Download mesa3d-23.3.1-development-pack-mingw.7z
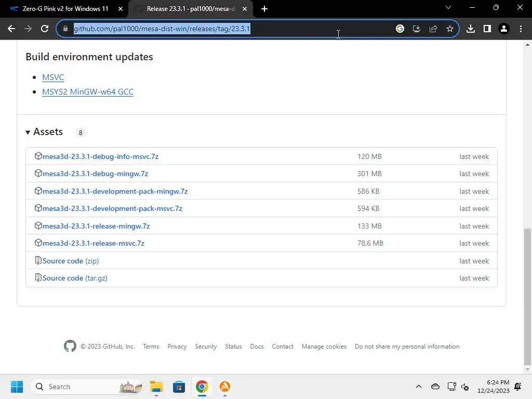This screenshot has height=399, width=532. click(x=115, y=191)
